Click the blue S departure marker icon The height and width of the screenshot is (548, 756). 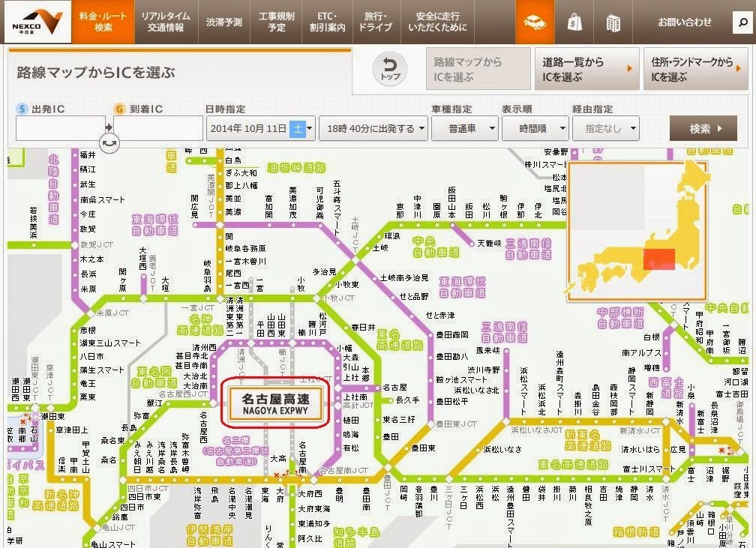click(22, 109)
